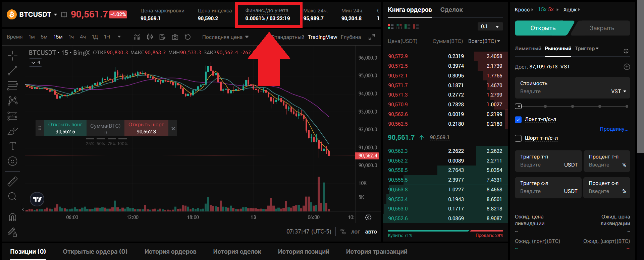Show the order book sell-only view icon
The image size is (644, 260).
tap(416, 26)
